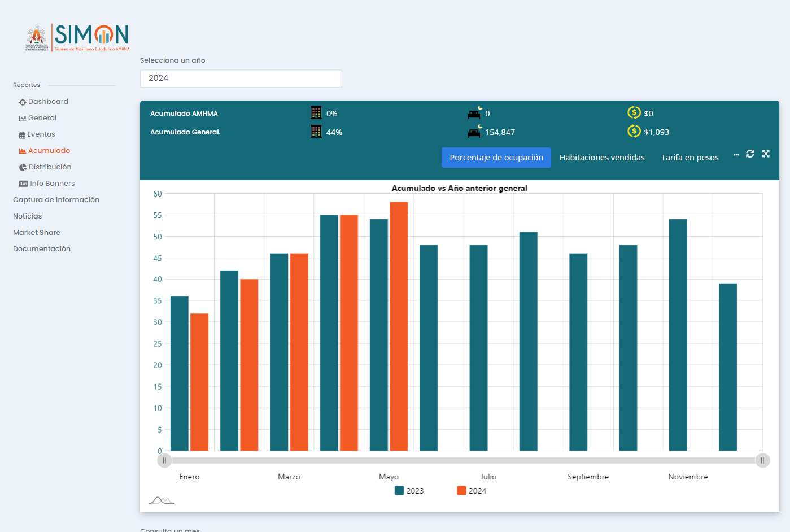Image resolution: width=790 pixels, height=532 pixels.
Task: Switch to Tarifa en pesos tab
Action: (689, 158)
